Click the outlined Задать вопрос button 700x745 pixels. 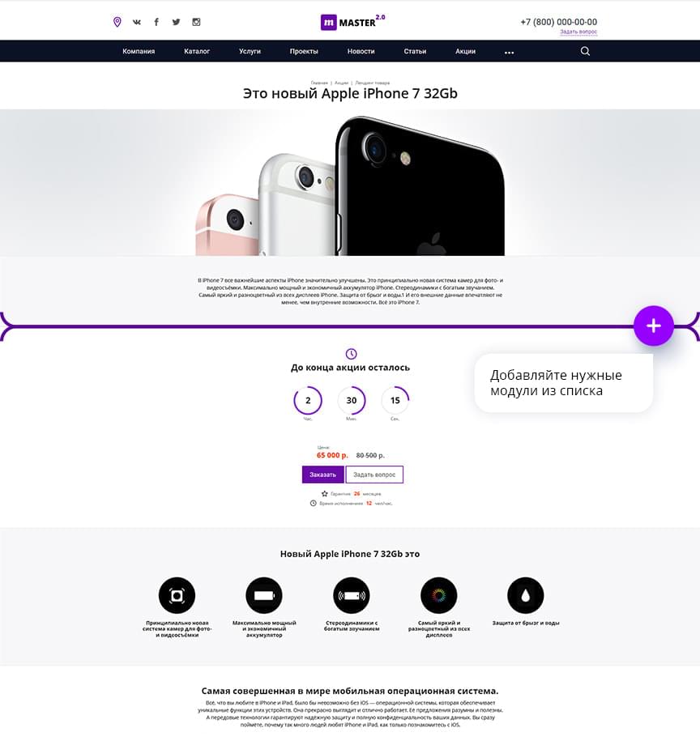[374, 475]
